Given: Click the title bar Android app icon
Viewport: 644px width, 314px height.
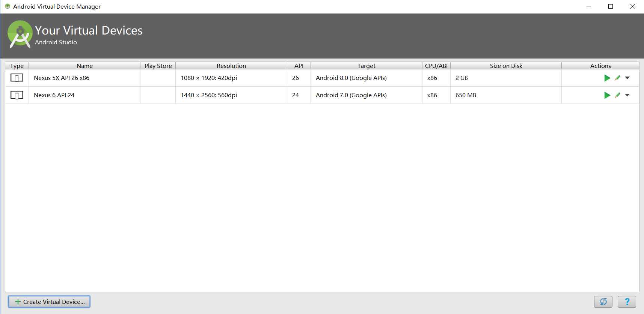Looking at the screenshot, I should click(8, 6).
